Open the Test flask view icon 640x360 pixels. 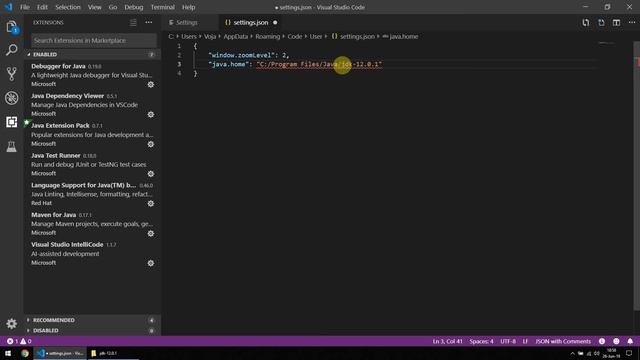pyautogui.click(x=11, y=146)
